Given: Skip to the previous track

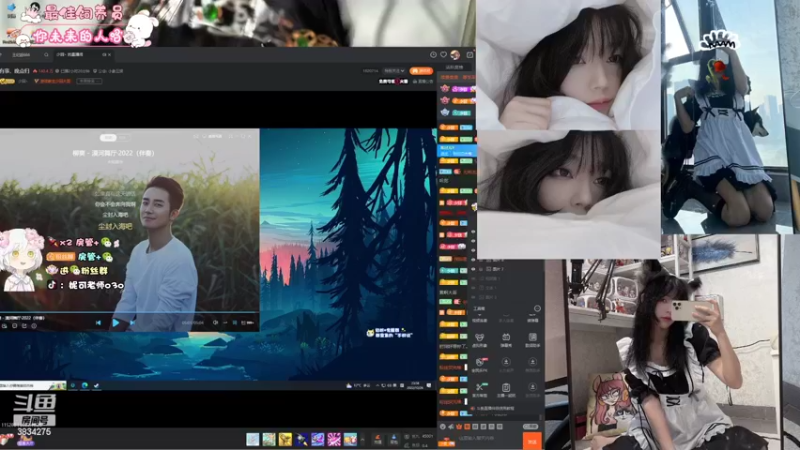Looking at the screenshot, I should pos(98,322).
